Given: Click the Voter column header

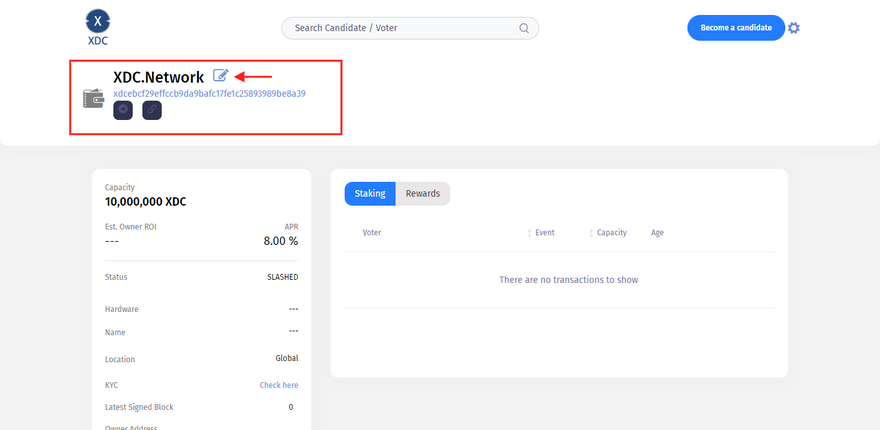Looking at the screenshot, I should click(x=372, y=233).
